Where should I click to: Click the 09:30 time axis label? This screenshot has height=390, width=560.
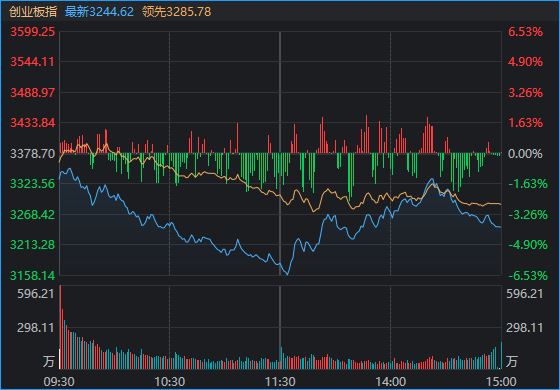pos(59,382)
